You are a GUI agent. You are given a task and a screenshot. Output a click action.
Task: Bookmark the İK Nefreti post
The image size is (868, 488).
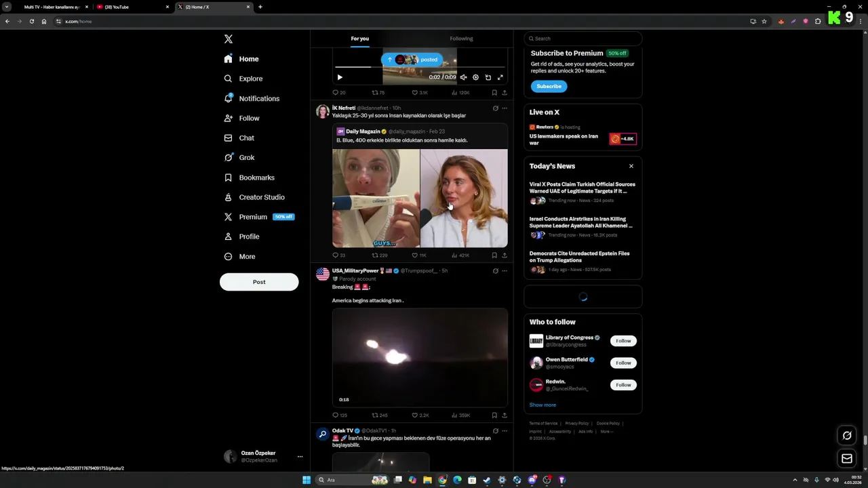[x=494, y=256]
